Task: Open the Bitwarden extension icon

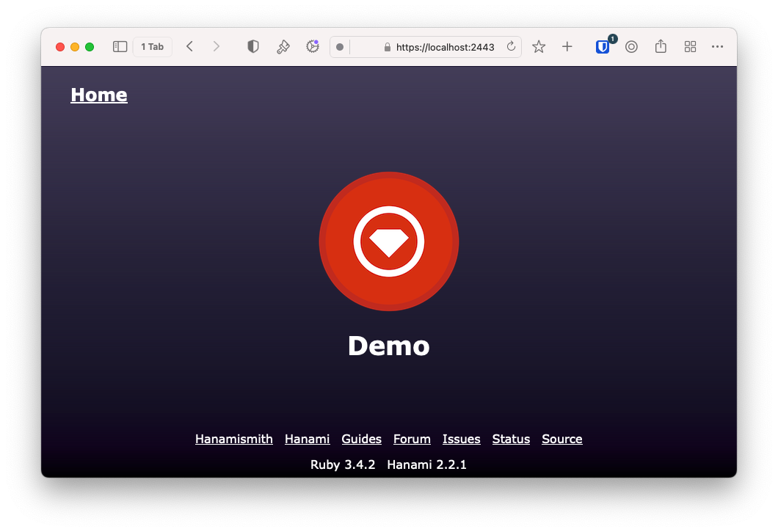Action: [x=603, y=47]
